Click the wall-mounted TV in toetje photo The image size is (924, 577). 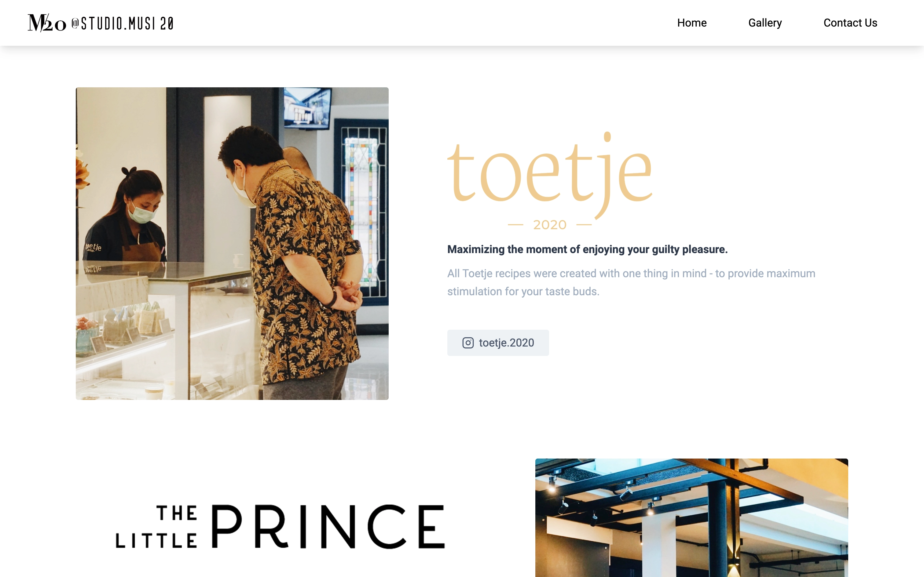click(x=306, y=107)
